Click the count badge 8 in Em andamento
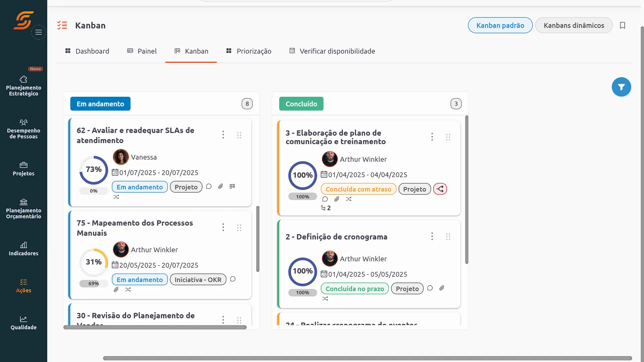644x362 pixels. (247, 104)
